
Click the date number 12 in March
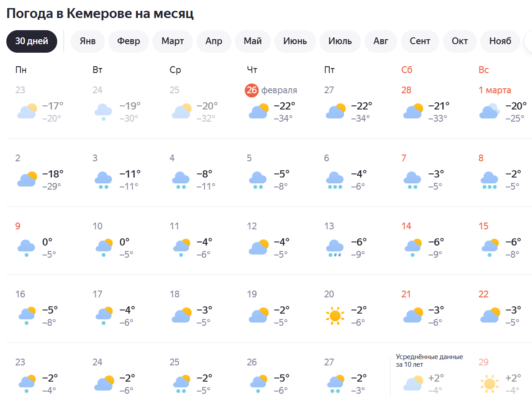pyautogui.click(x=252, y=226)
